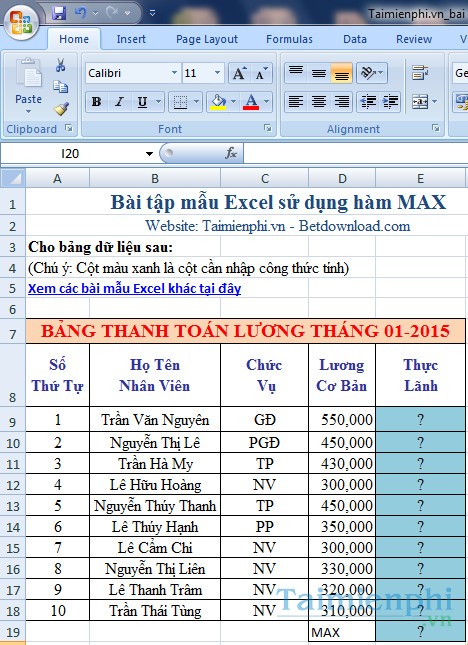Toggle Bold formatting
Image resolution: width=468 pixels, height=645 pixels.
click(97, 102)
